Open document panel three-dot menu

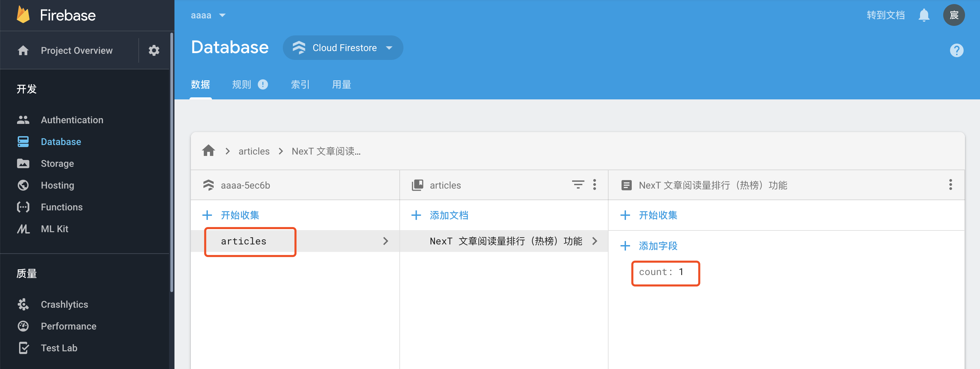pos(950,185)
